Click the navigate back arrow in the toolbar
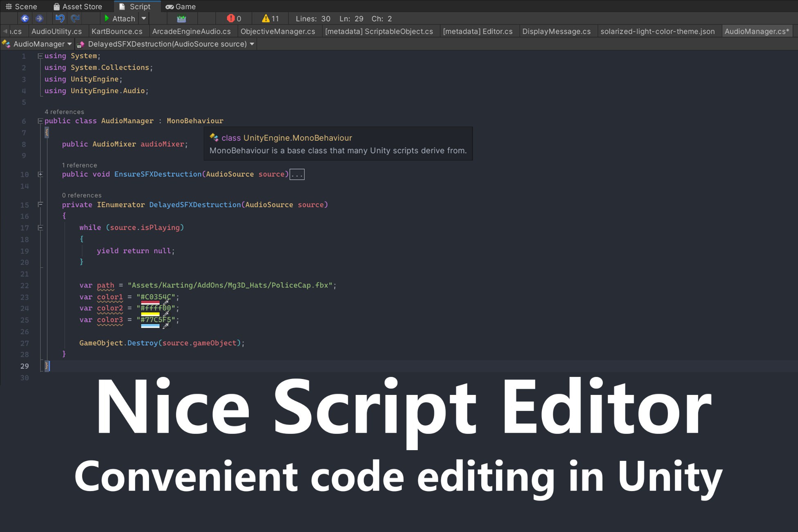Viewport: 798px width, 532px height. 25,18
